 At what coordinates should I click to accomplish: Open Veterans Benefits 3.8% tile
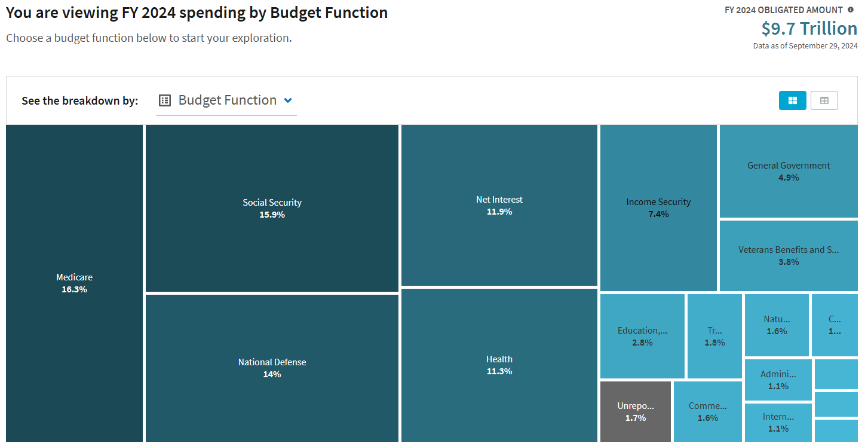[x=789, y=256]
